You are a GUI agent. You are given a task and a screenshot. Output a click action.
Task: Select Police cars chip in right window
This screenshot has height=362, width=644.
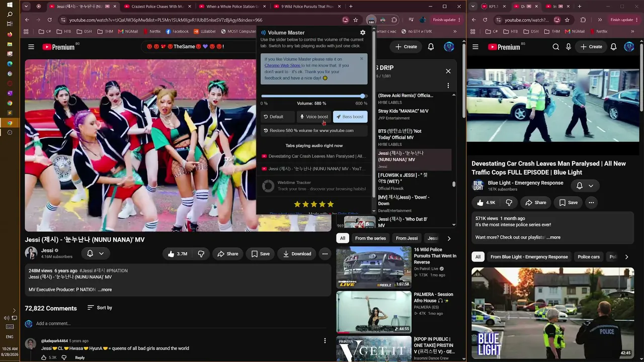(x=589, y=257)
